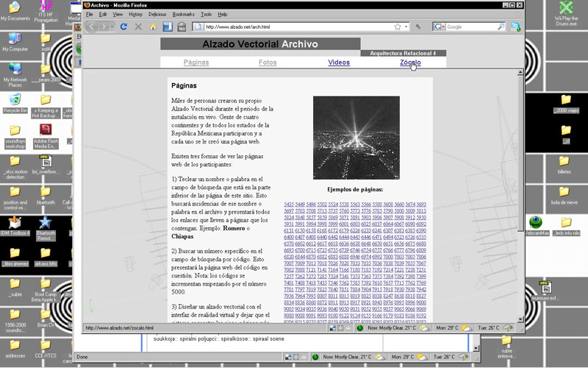Screen dimensions: 588x368
Task: Open My Computer on the desktop
Action: click(15, 42)
